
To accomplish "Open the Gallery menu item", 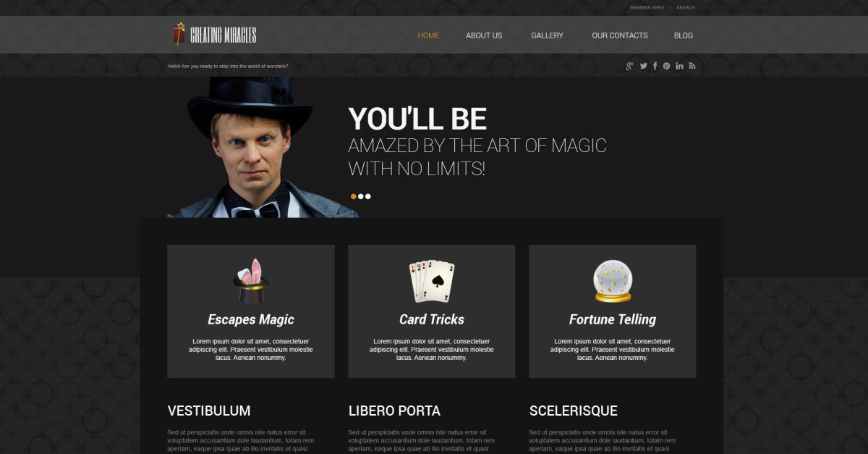I will [x=547, y=35].
